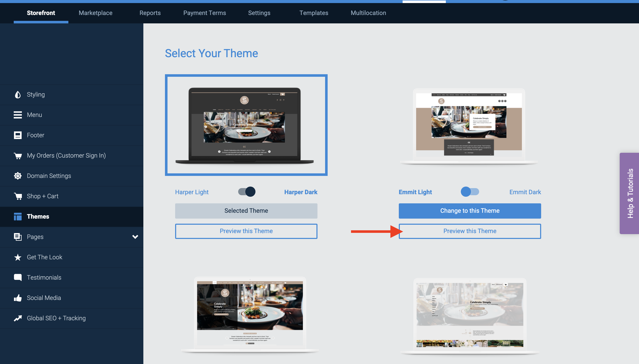Viewport: 639px width, 364px height.
Task: Switch to the Reports tab
Action: click(150, 13)
